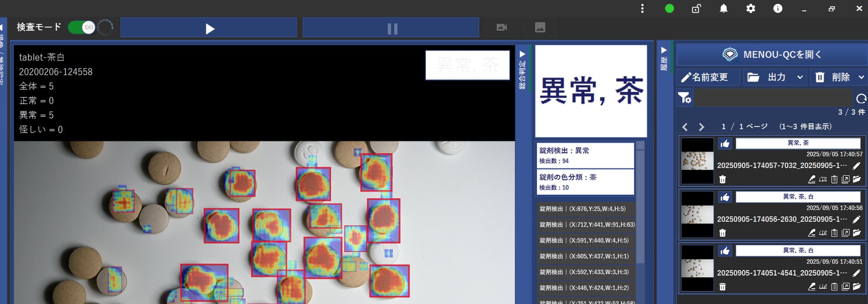Open the 17:40:57 item in a new window
The image size is (868, 304).
(x=845, y=180)
